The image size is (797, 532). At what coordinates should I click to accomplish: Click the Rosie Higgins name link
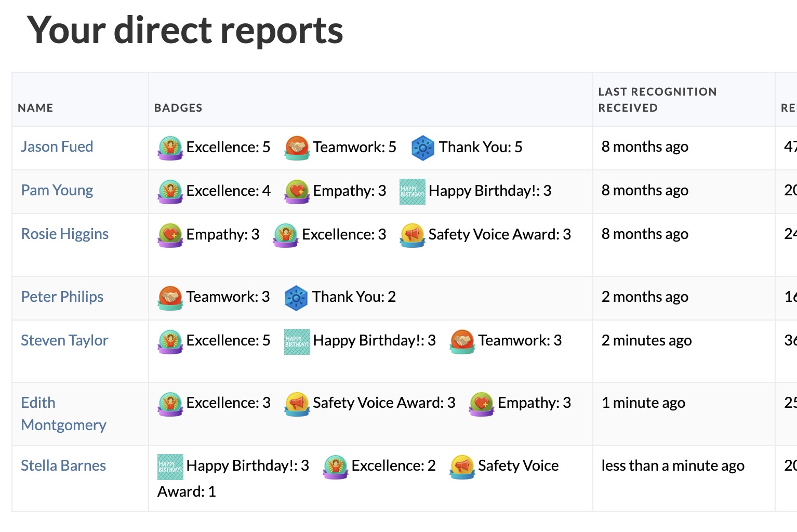coord(64,234)
